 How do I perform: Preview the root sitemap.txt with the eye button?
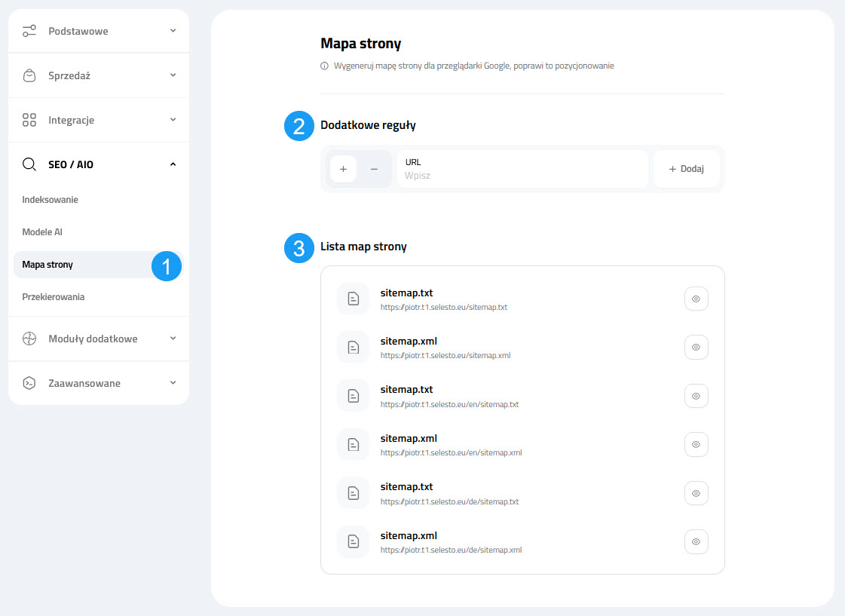point(696,299)
